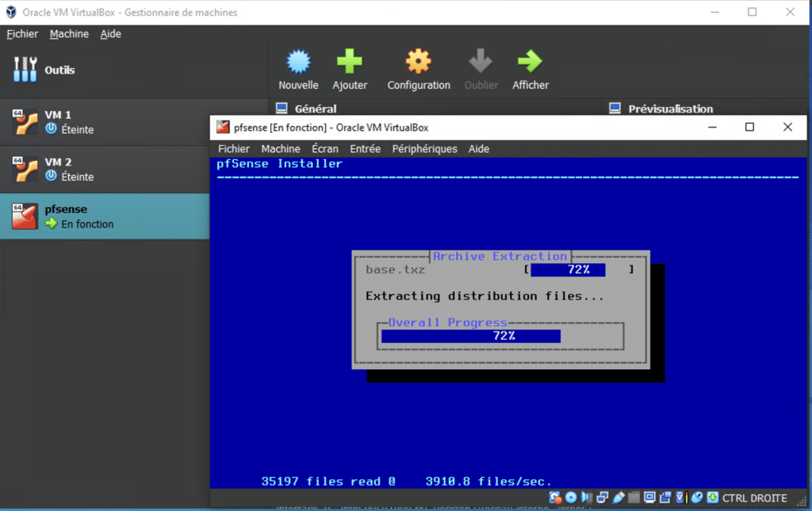Click the mouse integration status icon

(x=697, y=498)
